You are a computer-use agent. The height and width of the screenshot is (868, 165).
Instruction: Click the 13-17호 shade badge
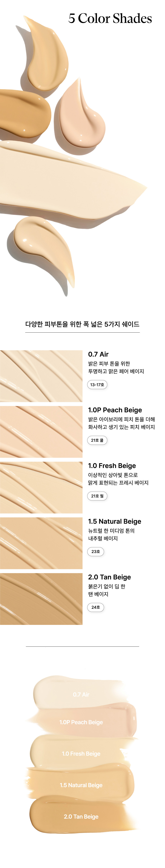click(x=97, y=384)
